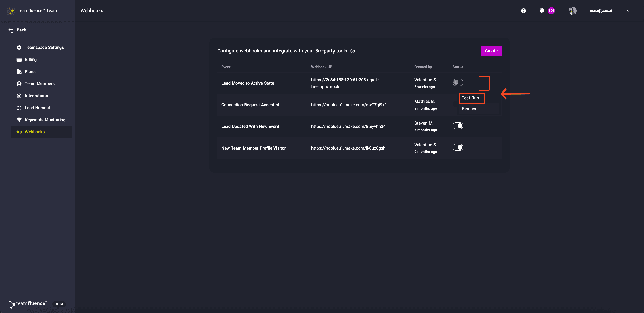Open Teamspace Settings gear icon
This screenshot has height=313, width=644.
pyautogui.click(x=19, y=48)
